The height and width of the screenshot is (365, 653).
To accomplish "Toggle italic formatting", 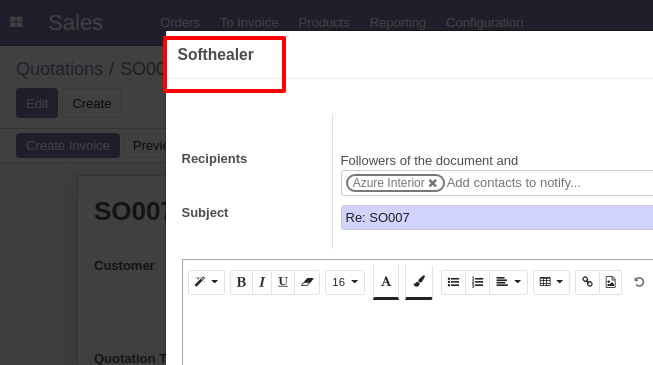I will click(262, 282).
